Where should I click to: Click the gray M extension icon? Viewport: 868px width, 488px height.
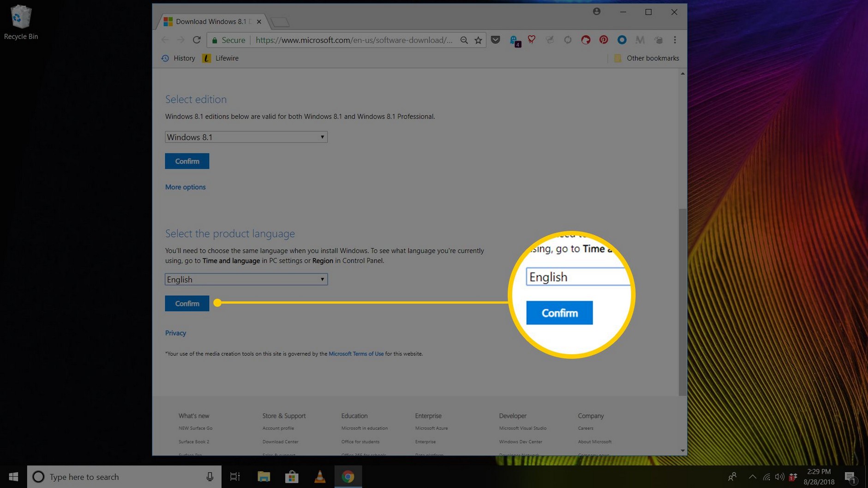(x=640, y=40)
